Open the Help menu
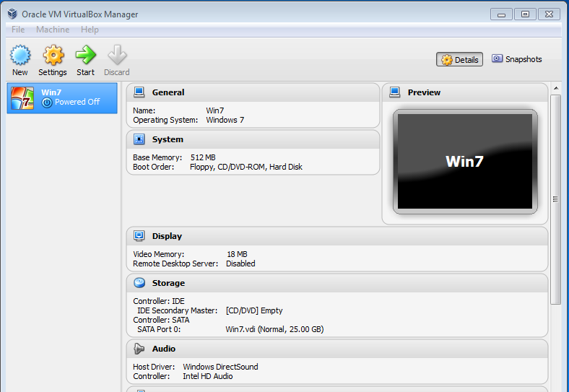Viewport: 569px width, 392px height. tap(90, 30)
